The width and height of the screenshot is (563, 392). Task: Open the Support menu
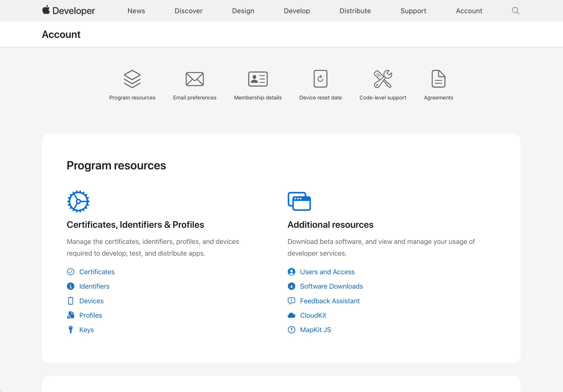click(x=413, y=11)
